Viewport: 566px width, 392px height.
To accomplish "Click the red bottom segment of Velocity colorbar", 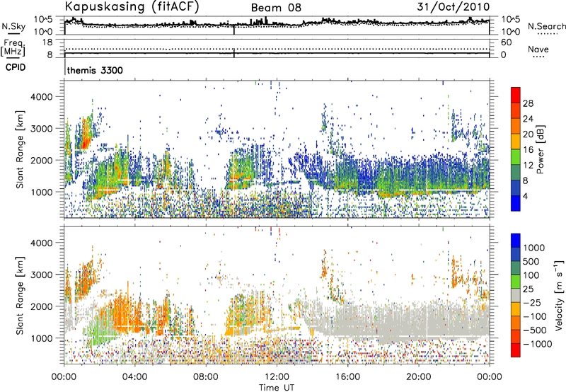I will 516,350.
